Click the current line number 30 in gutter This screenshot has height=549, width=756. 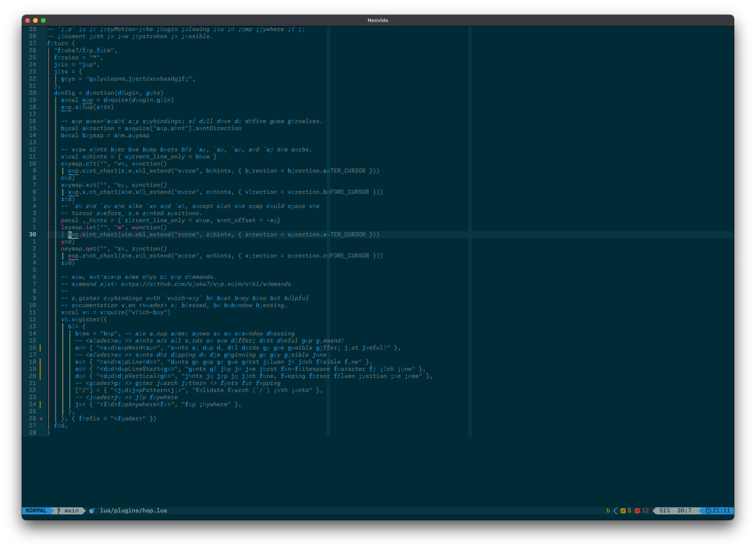[32, 234]
